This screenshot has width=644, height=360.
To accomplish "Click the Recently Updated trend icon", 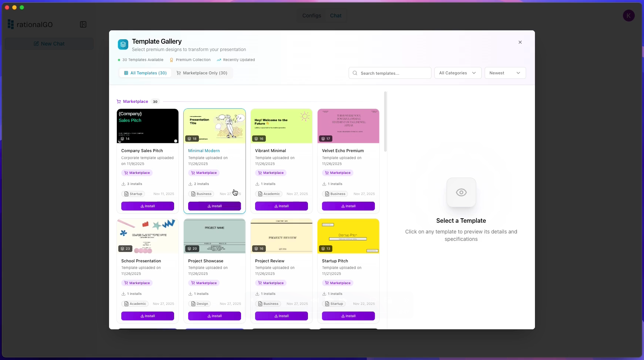I will click(x=219, y=60).
